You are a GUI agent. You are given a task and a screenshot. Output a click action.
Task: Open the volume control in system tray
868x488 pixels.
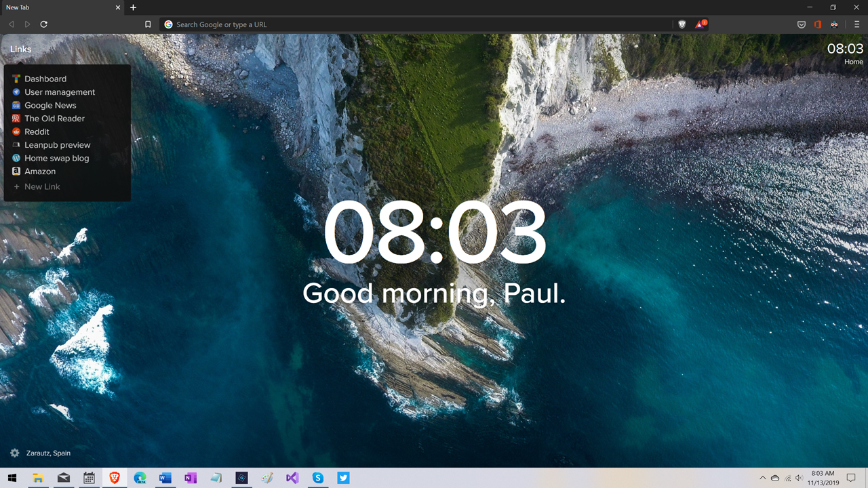tap(799, 478)
